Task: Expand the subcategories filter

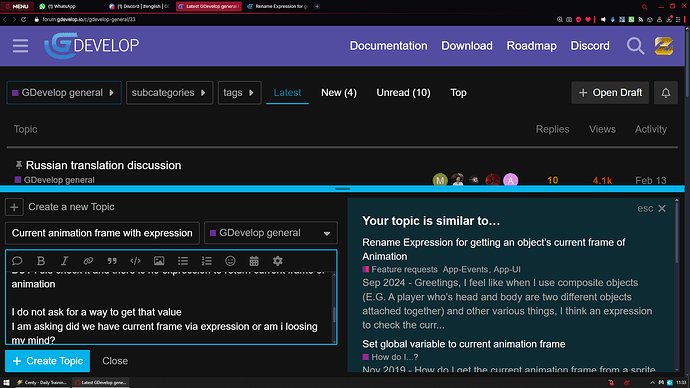Action: coord(169,93)
